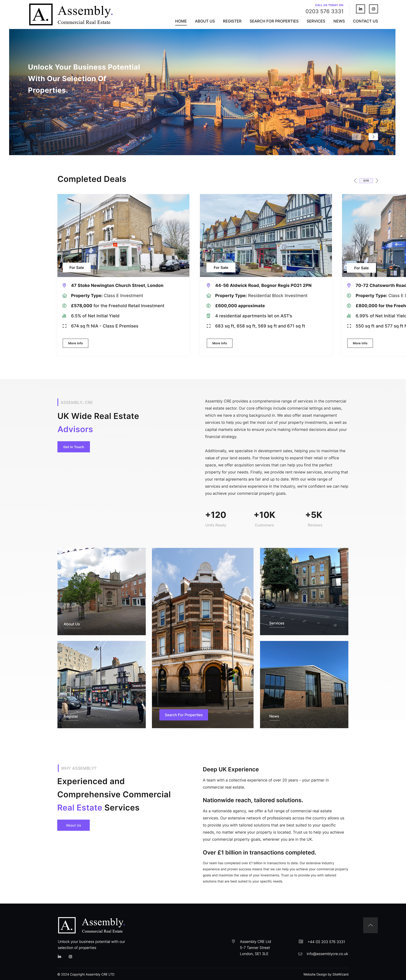This screenshot has height=980, width=406.
Task: Click 'Over £1 billion in transactions completed' heading
Action: pyautogui.click(x=259, y=852)
